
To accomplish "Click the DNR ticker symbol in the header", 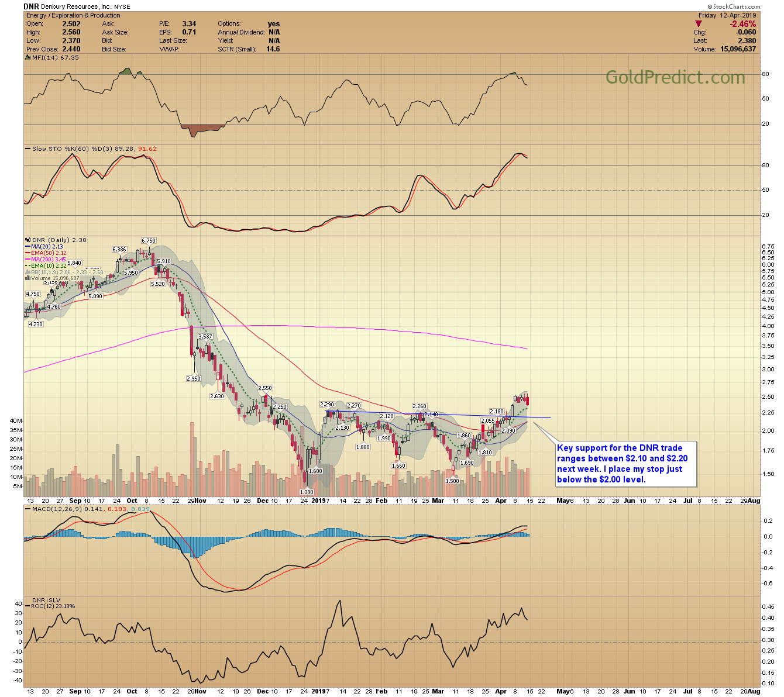I will tap(31, 6).
